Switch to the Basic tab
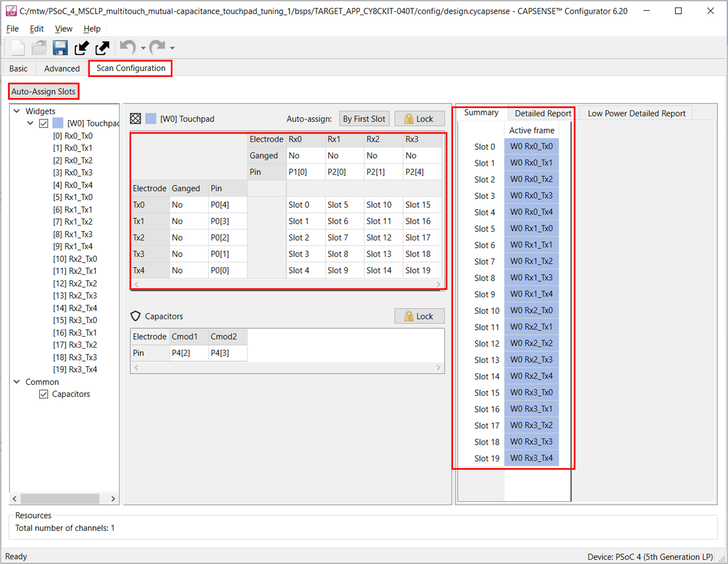 click(18, 68)
